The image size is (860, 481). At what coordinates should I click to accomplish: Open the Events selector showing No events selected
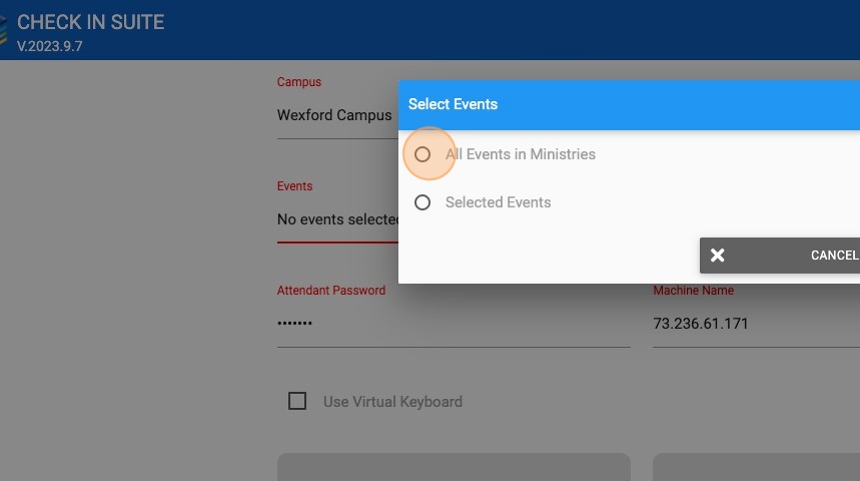[x=337, y=220]
